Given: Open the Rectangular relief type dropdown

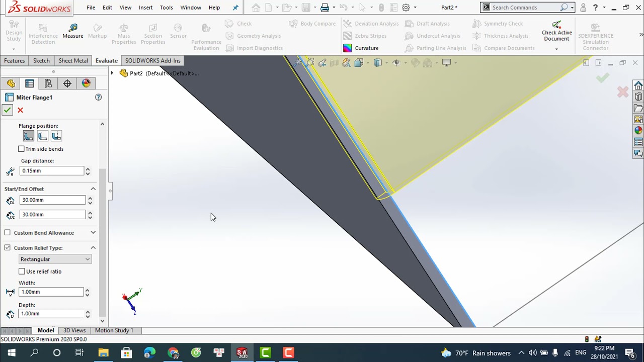Looking at the screenshot, I should pos(55,259).
